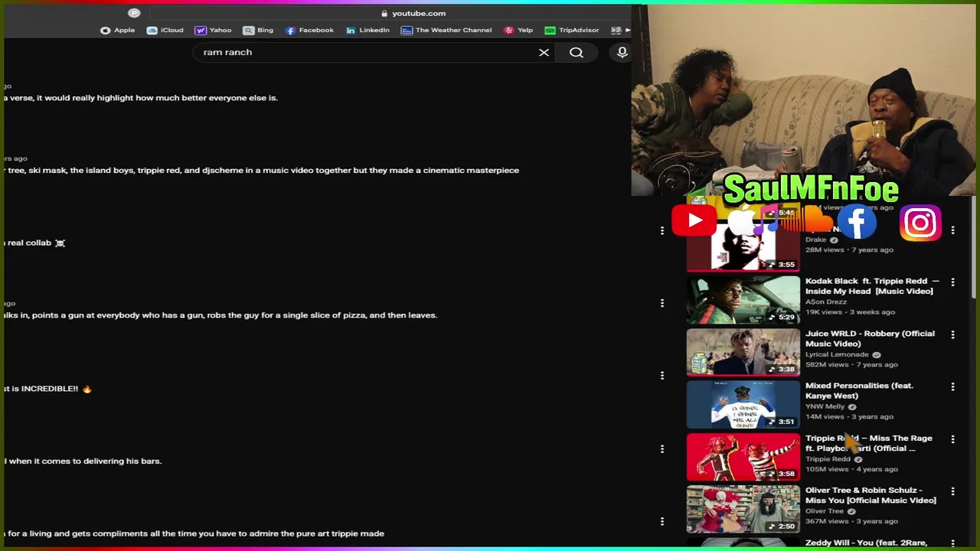Open the Apple bookmark

[118, 30]
